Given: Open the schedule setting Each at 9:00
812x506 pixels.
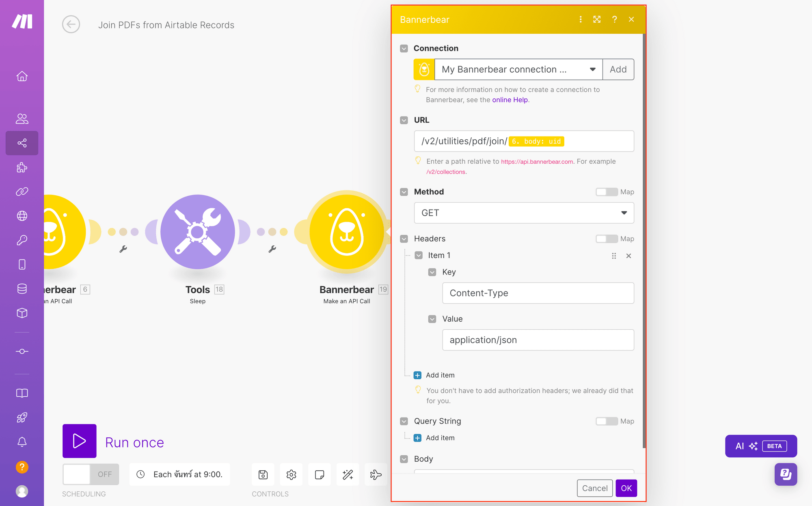Looking at the screenshot, I should pos(180,474).
